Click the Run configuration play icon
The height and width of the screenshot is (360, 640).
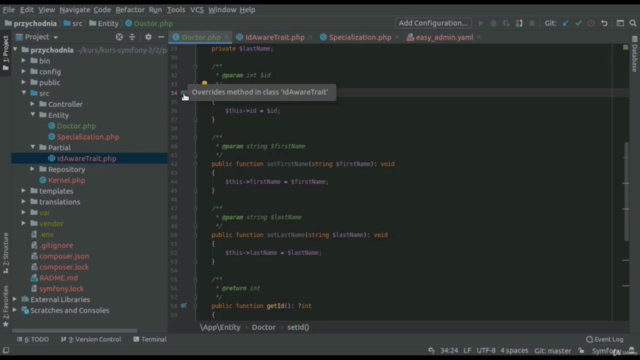pos(481,23)
